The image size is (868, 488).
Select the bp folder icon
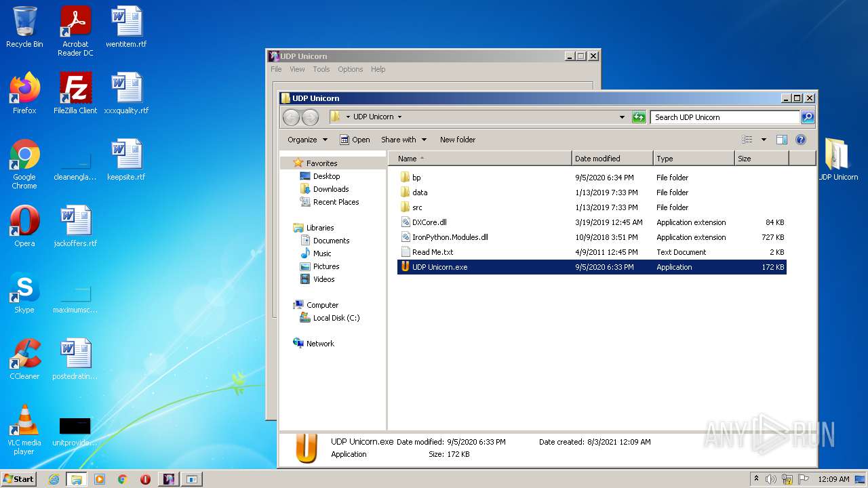(405, 178)
